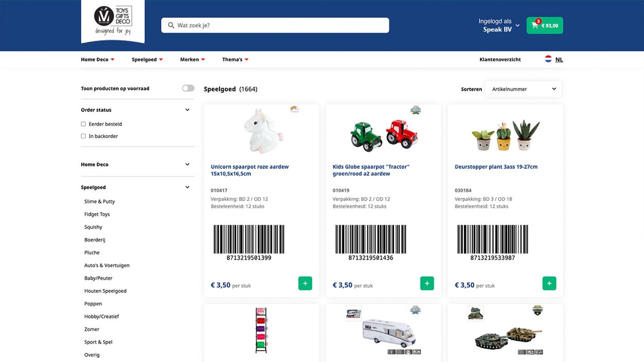Click the brand badge on Tractor spaarpot card
Screen dimensions: 644x362
pos(416,110)
